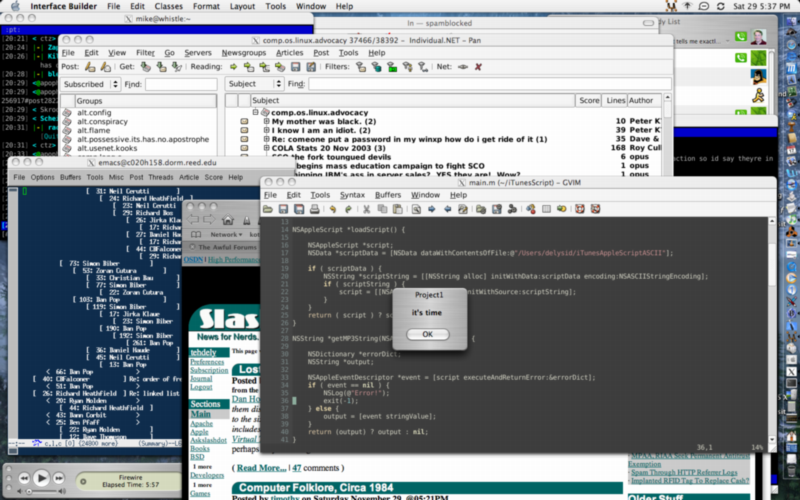Screen dimensions: 800x500
Task: Select alt.flame group in Pan
Action: click(93, 130)
